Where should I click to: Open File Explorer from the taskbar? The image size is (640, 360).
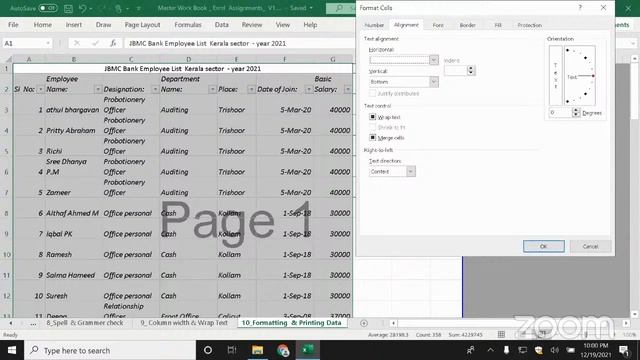coord(257,350)
